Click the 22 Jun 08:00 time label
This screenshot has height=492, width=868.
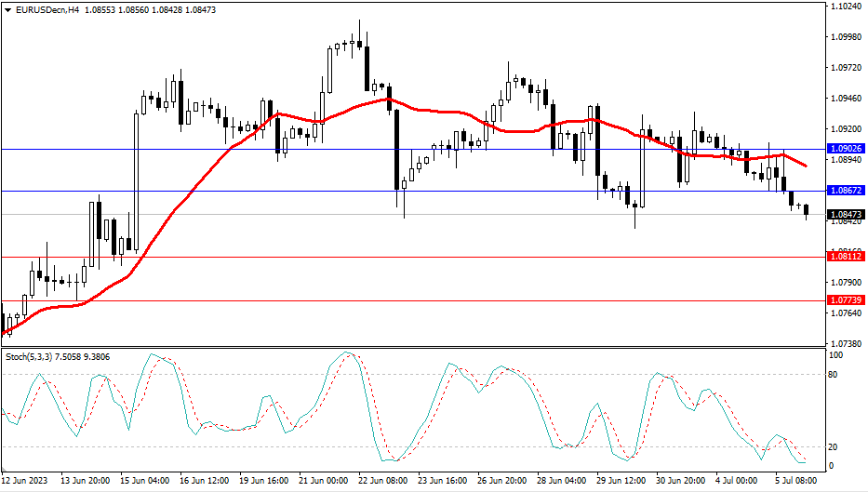[382, 482]
